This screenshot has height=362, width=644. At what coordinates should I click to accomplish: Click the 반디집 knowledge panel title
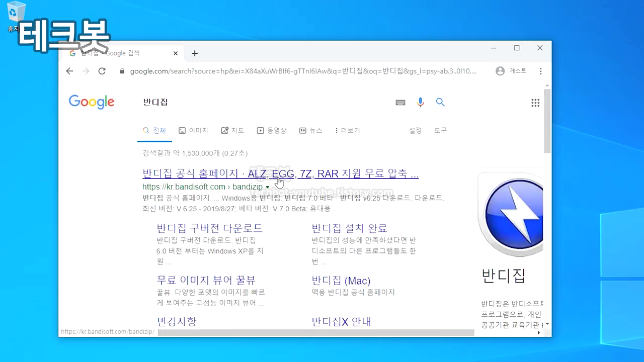pos(504,276)
